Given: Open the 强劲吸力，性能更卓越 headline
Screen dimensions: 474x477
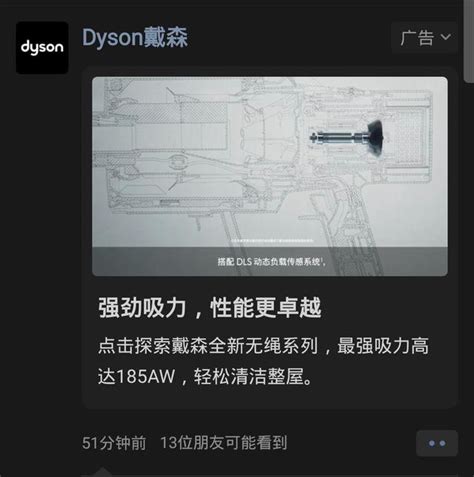Looking at the screenshot, I should point(210,307).
